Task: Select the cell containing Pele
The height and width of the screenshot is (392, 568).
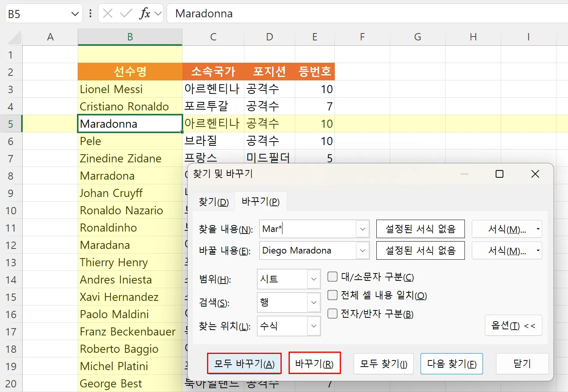Action: click(129, 141)
